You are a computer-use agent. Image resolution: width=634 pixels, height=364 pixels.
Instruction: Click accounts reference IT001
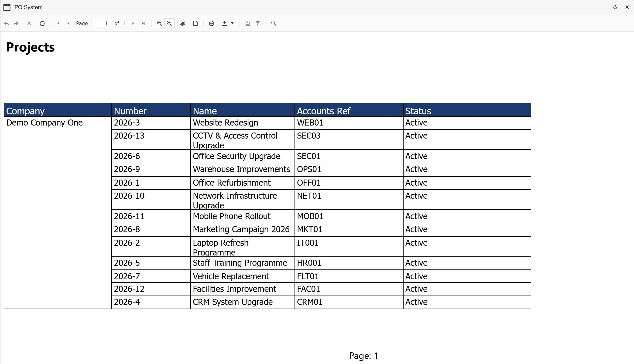(x=308, y=243)
